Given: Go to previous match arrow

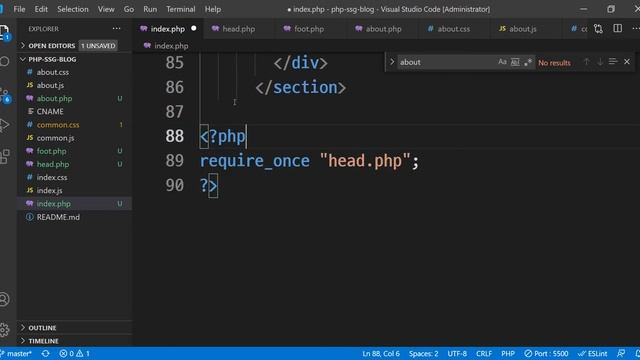Looking at the screenshot, I should point(587,62).
